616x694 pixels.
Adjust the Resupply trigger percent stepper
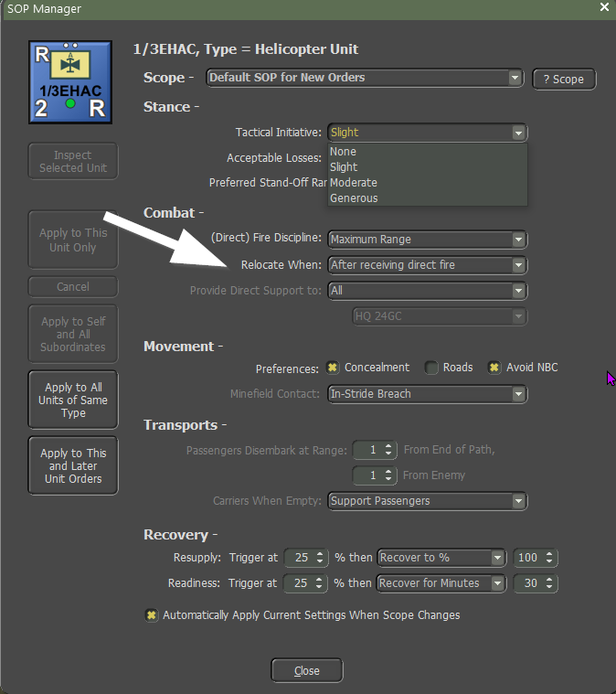pos(319,558)
